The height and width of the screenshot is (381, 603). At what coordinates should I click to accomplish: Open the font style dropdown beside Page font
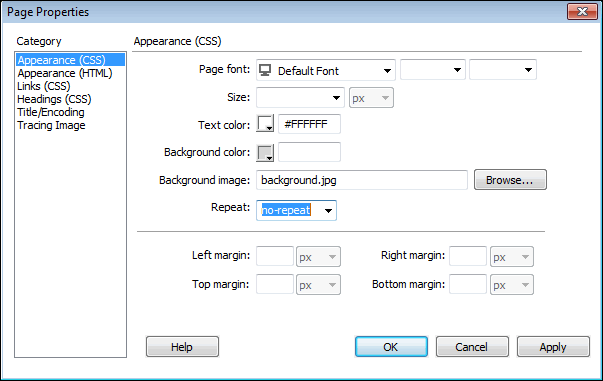click(433, 70)
